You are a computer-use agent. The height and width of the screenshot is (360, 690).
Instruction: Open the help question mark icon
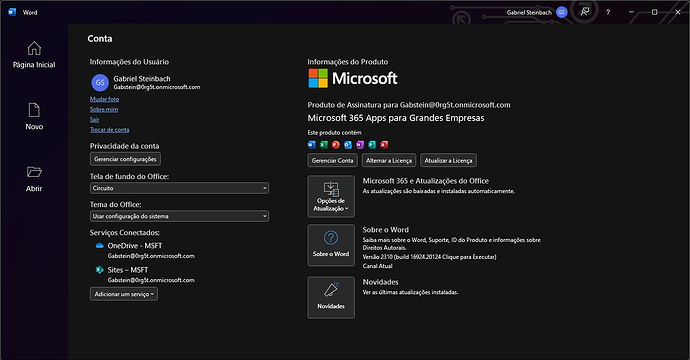coord(608,12)
